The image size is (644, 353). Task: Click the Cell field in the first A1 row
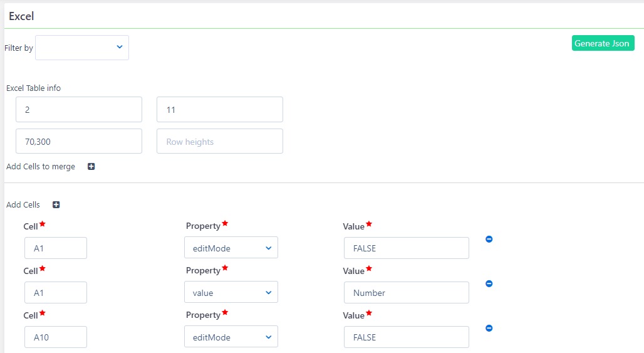pyautogui.click(x=56, y=248)
